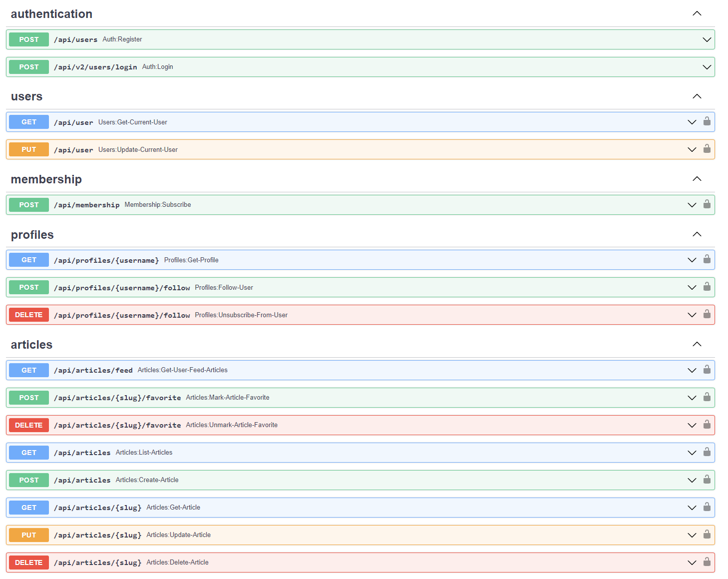Expand Articles:Get-User-Feed-Articles chevron
Viewport: 728px width, 579px height.
692,370
